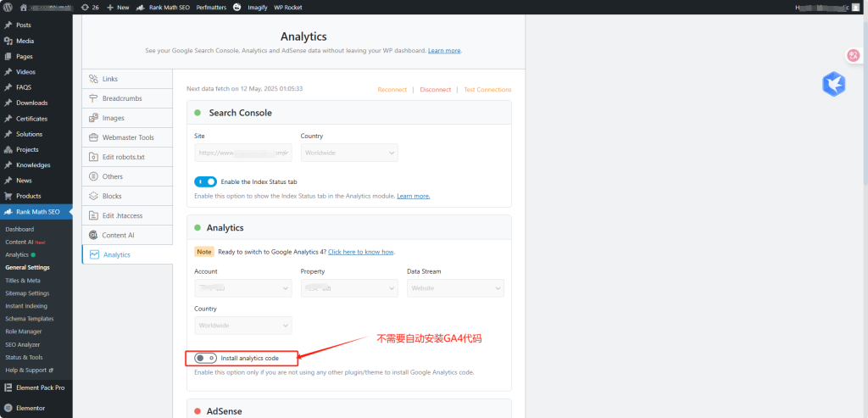This screenshot has width=868, height=418.
Task: Switch to the Links settings tab
Action: coord(127,79)
